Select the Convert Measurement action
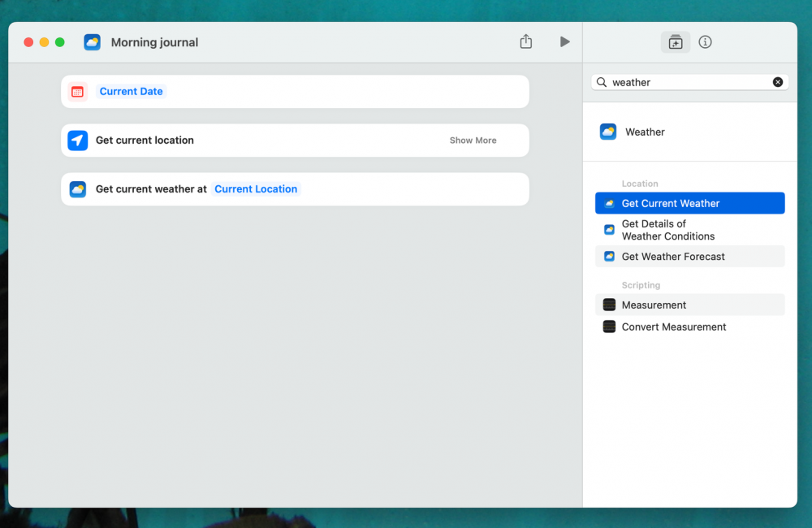Viewport: 812px width, 528px height. pyautogui.click(x=673, y=327)
